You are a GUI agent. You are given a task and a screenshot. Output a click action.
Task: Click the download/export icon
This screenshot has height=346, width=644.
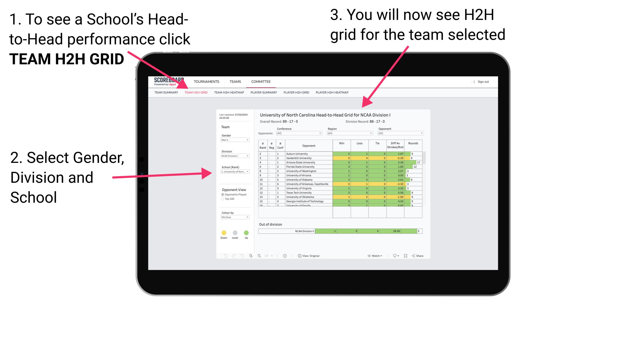pos(393,256)
